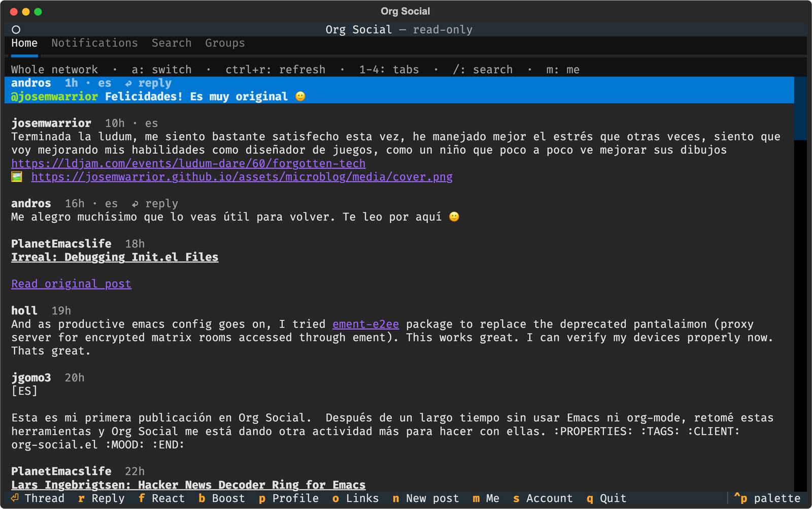Click reply arrow icon on andros 1h post
Screen dimensions: 812x509
pos(128,83)
